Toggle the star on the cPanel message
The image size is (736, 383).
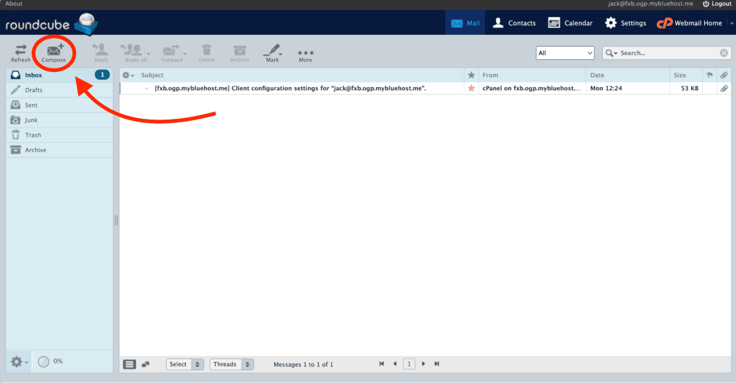(x=471, y=88)
